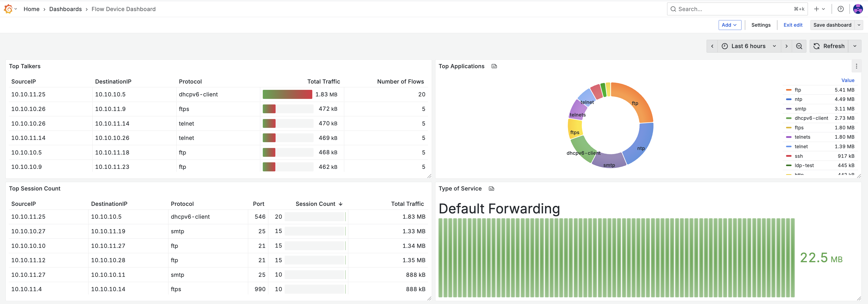Open the user profile avatar
Screen dimensions: 868x304
(x=858, y=9)
